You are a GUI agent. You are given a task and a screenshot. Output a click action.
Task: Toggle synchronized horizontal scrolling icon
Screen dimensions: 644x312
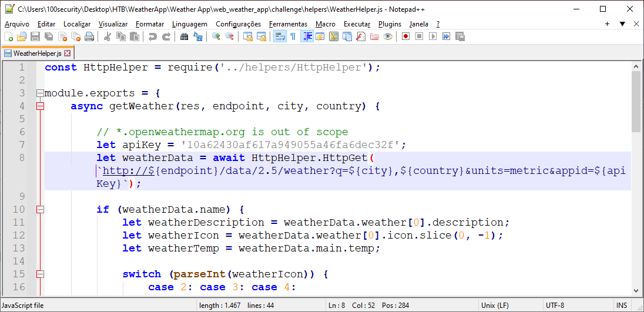coord(261,36)
